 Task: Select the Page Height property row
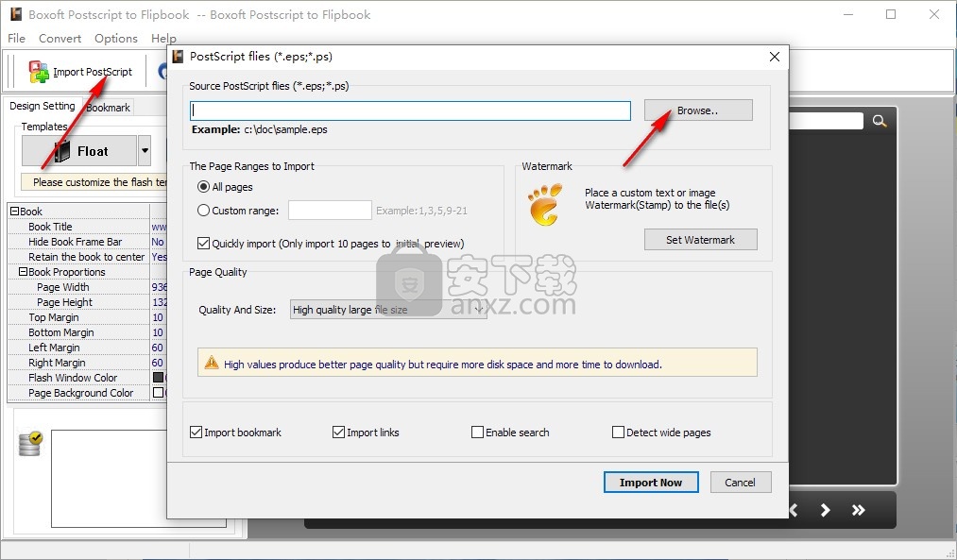pyautogui.click(x=87, y=302)
